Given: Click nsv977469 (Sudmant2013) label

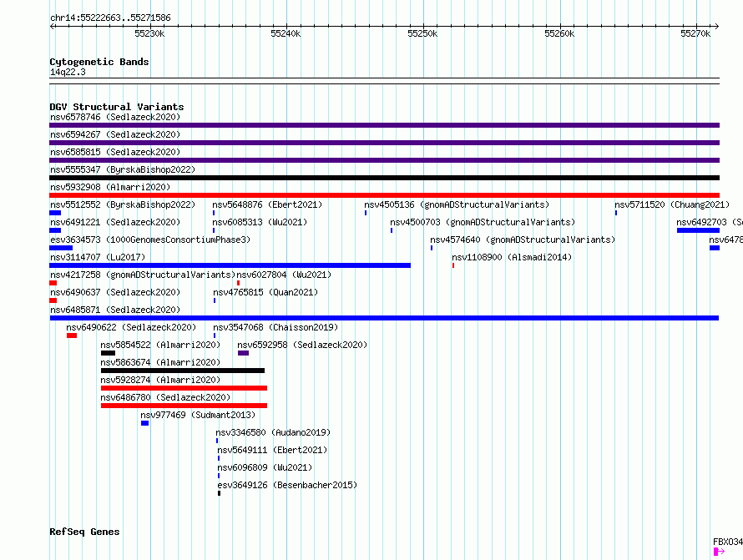Looking at the screenshot, I should (198, 415).
